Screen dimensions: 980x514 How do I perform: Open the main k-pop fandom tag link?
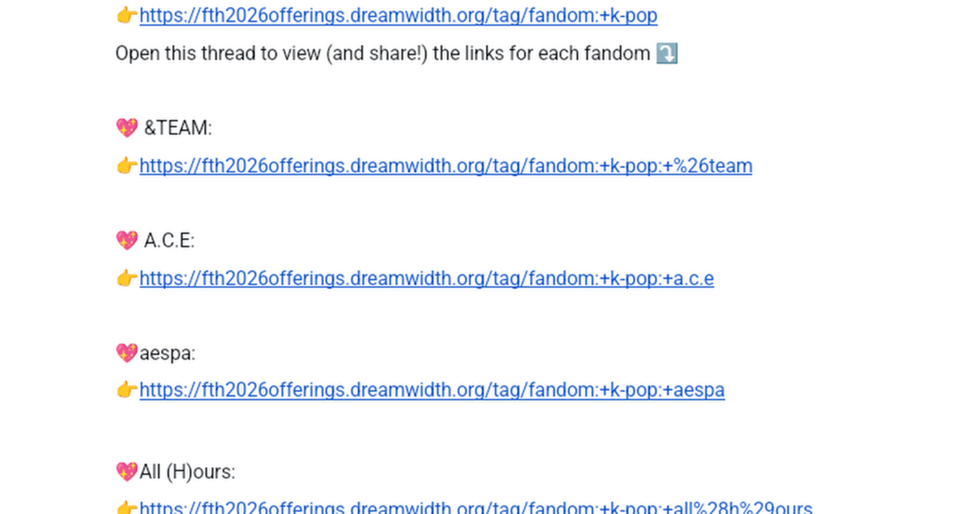point(398,16)
